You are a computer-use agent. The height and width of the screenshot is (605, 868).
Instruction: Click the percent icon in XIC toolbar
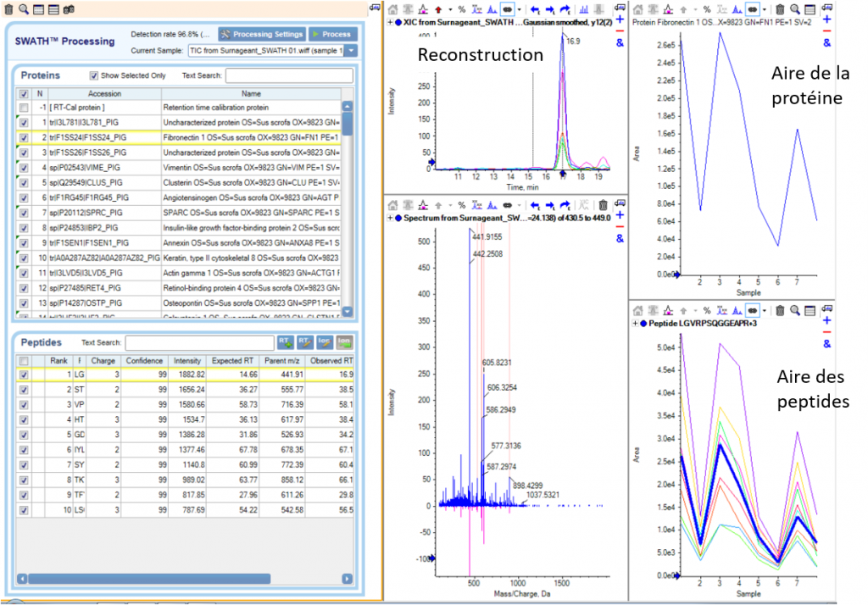click(x=461, y=8)
